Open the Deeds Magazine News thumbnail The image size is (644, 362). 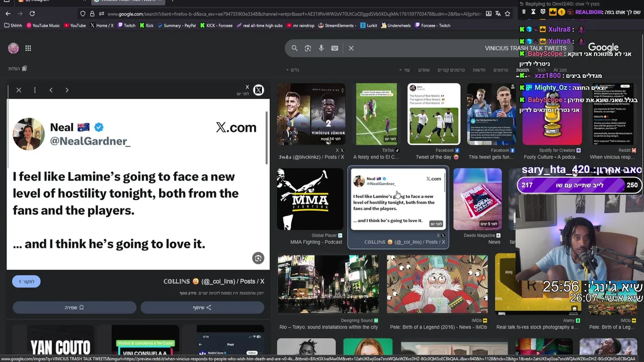tap(477, 199)
